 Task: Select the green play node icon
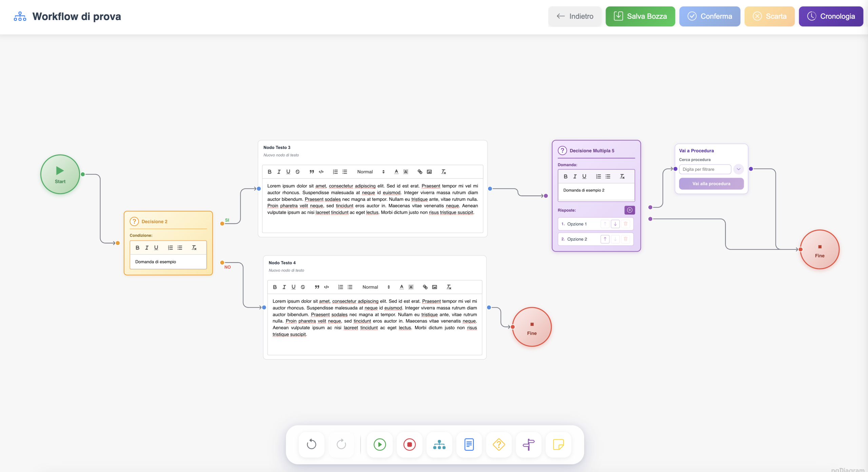(x=379, y=445)
